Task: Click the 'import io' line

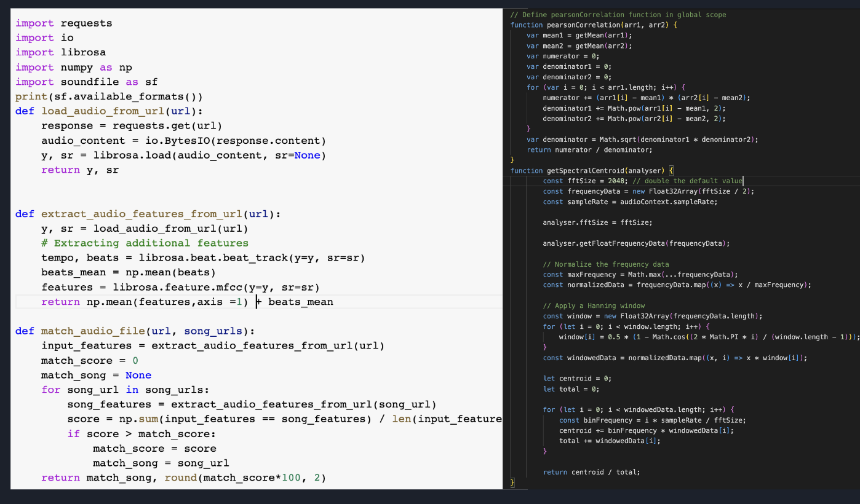Action: [44, 38]
